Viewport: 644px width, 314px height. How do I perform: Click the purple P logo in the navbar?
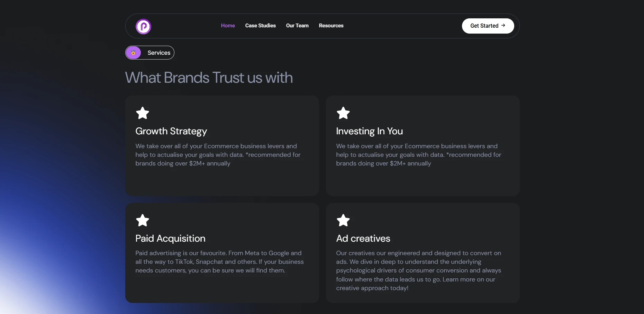(143, 26)
